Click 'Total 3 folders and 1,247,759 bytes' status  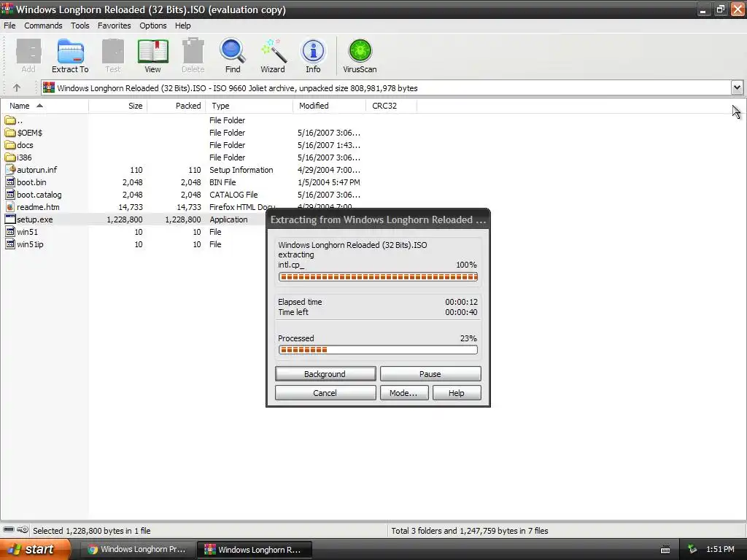(470, 531)
